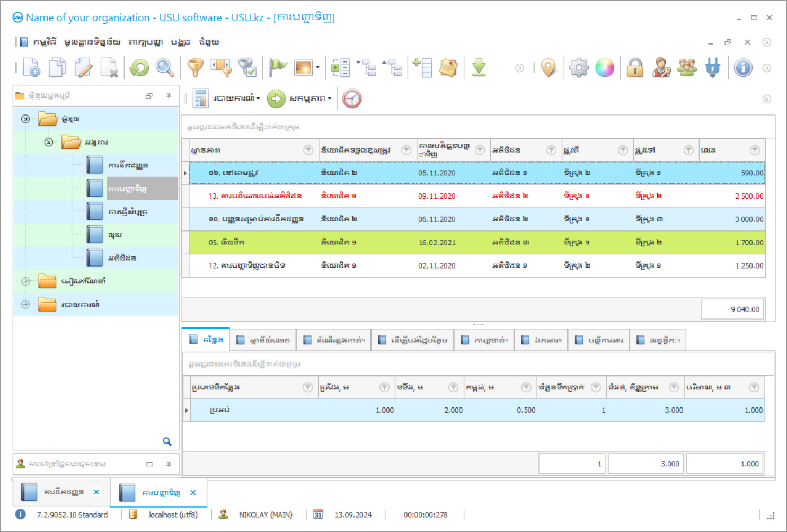
Task: Switch to the ឯកសារ documents tab
Action: click(x=541, y=340)
